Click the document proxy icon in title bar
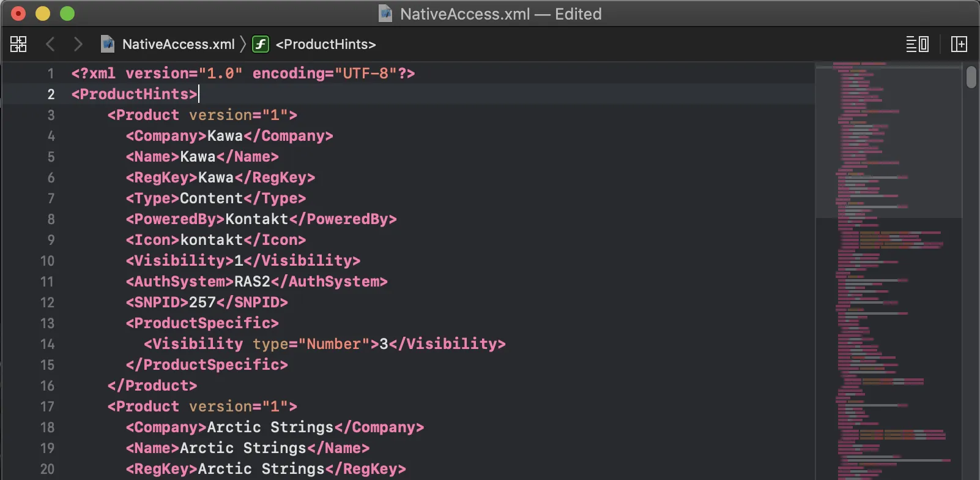The width and height of the screenshot is (980, 480). [x=385, y=13]
